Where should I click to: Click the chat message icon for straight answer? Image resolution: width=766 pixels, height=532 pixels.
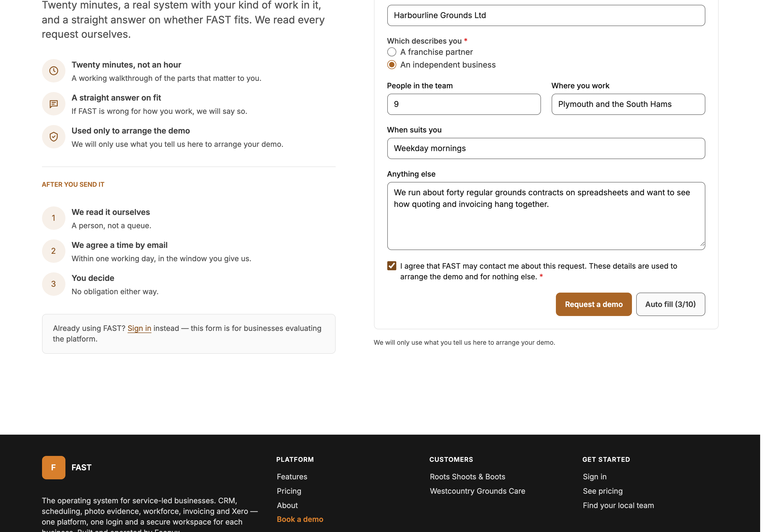pos(53,104)
